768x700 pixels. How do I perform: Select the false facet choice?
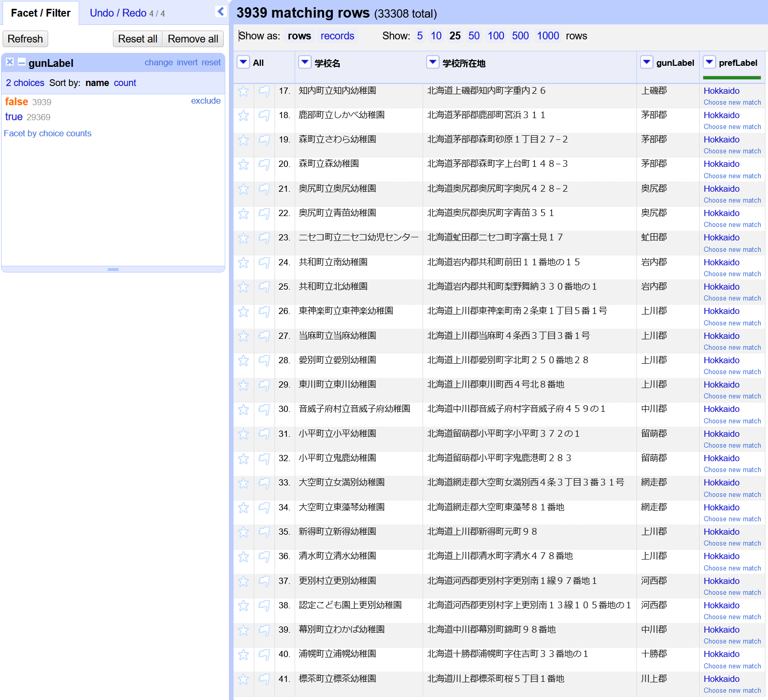17,102
